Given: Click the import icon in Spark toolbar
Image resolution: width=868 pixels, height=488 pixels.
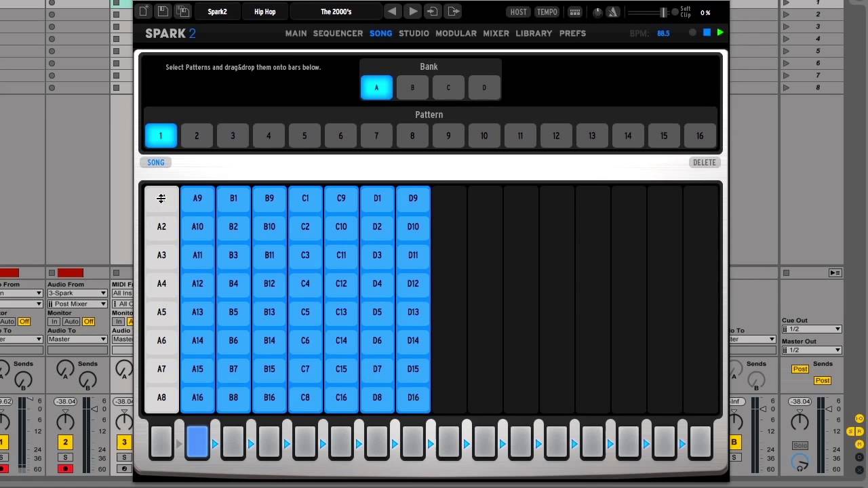Looking at the screenshot, I should click(x=433, y=11).
